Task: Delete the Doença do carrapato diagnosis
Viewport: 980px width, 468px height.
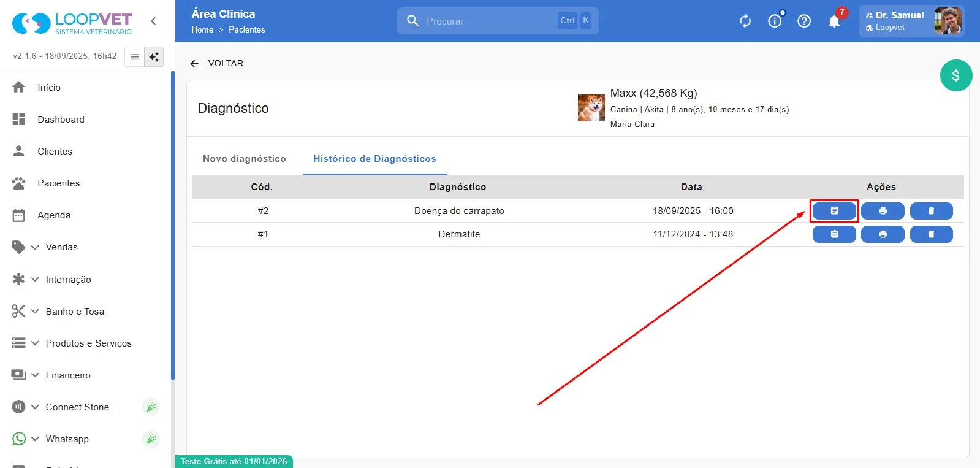Action: (931, 211)
